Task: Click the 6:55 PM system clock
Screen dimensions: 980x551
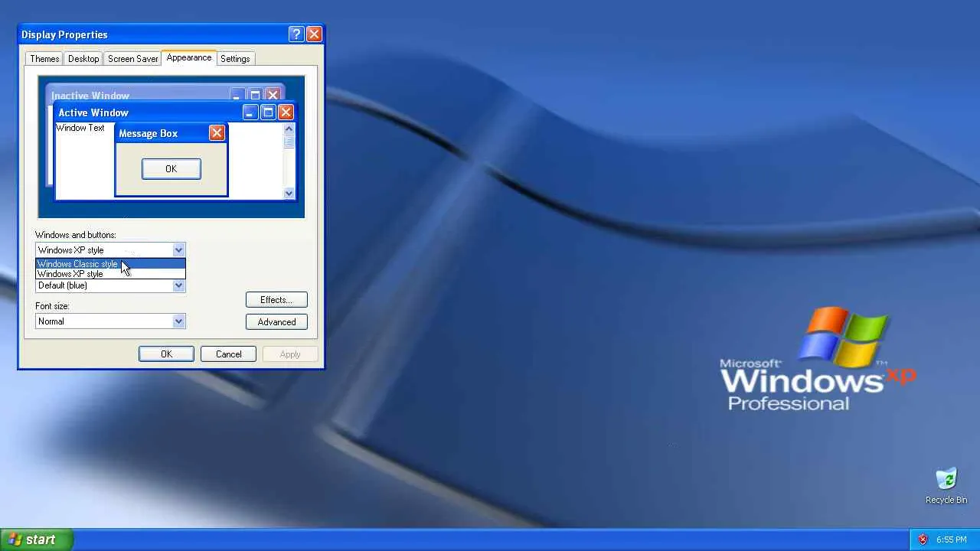Action: click(952, 540)
